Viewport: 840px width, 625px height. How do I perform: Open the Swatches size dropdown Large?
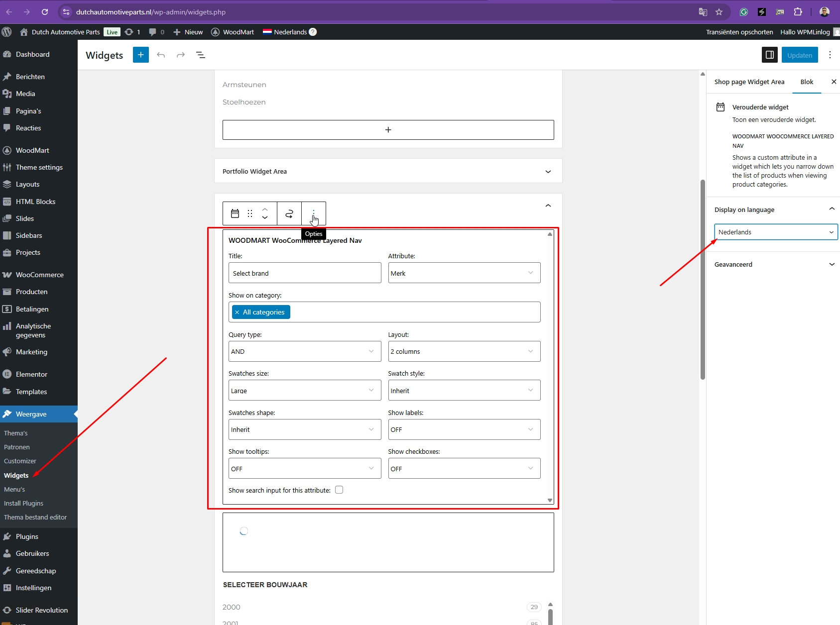click(305, 390)
